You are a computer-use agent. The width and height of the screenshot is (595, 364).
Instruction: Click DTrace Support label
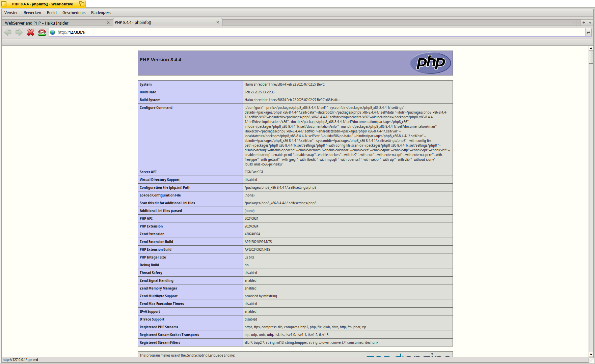pos(152,320)
